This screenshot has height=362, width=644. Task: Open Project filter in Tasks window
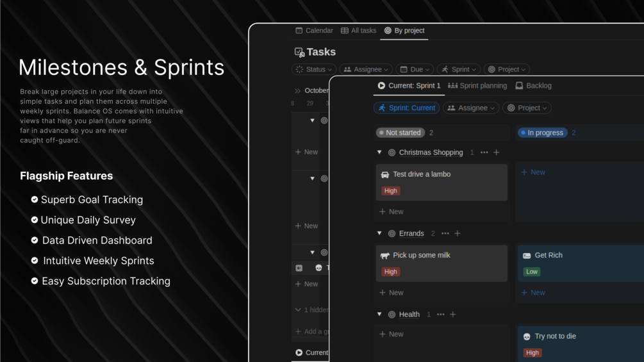click(x=507, y=69)
